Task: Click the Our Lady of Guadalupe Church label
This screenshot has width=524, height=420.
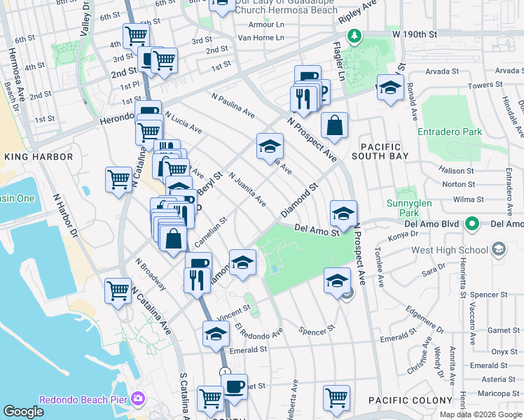Action: pyautogui.click(x=286, y=6)
